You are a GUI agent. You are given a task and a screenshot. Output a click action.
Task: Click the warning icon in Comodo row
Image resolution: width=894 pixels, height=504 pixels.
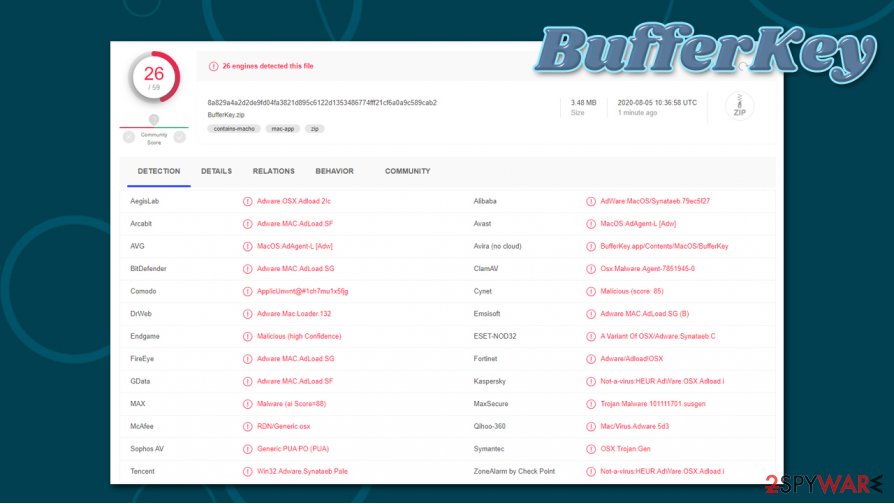pyautogui.click(x=247, y=291)
